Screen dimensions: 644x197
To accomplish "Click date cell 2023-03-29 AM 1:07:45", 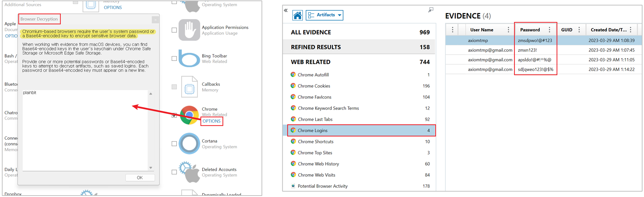I will [x=611, y=50].
